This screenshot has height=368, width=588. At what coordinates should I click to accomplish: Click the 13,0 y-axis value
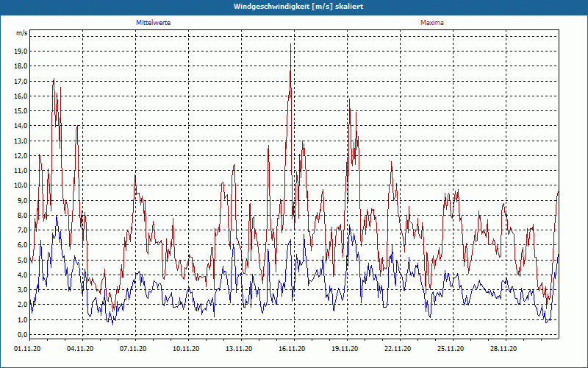pyautogui.click(x=21, y=141)
